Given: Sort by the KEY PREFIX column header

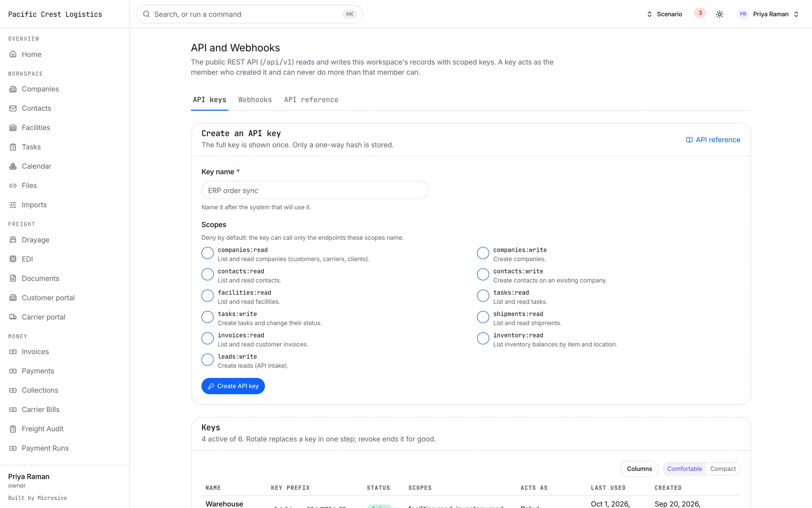Looking at the screenshot, I should tap(290, 488).
